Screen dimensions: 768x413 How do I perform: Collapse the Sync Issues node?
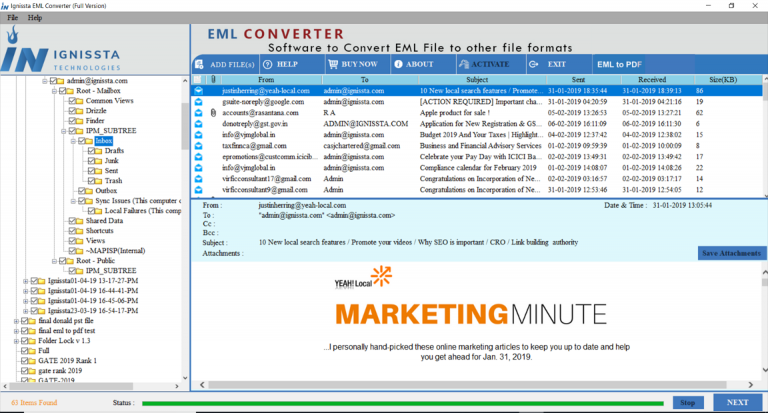coord(73,201)
